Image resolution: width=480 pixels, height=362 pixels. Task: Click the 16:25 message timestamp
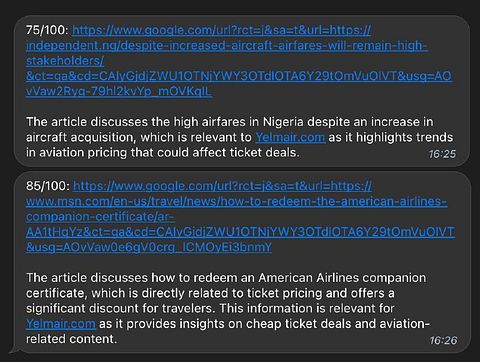point(442,154)
